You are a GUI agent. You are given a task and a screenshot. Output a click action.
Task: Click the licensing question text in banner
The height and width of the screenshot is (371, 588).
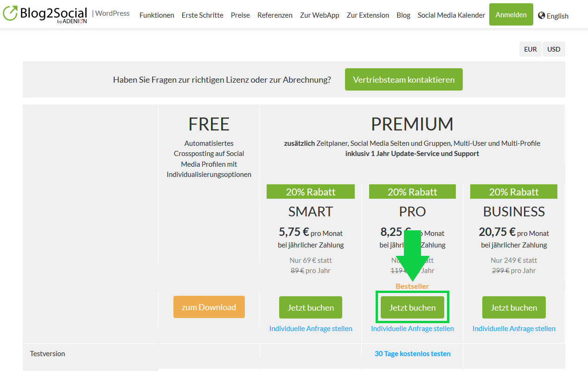click(222, 79)
